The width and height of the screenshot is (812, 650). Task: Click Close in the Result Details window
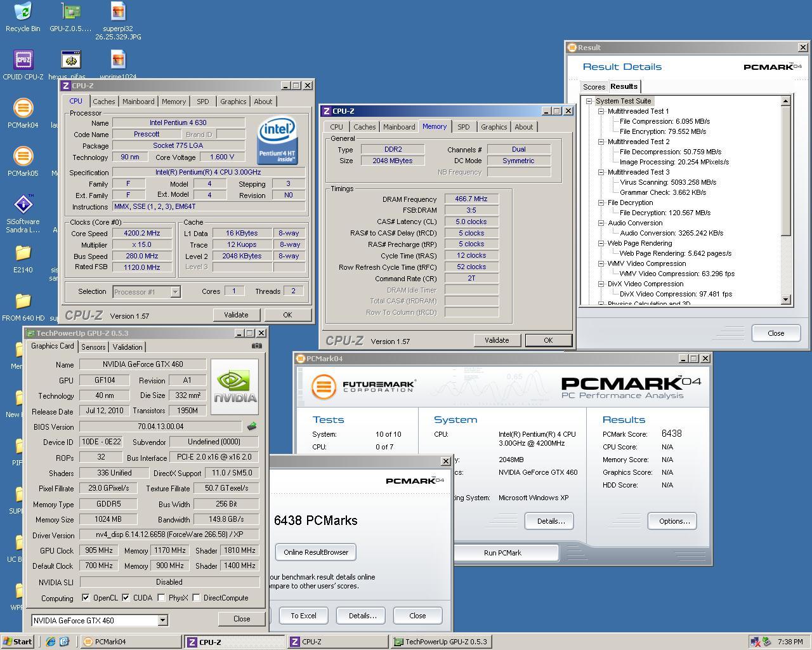point(776,333)
